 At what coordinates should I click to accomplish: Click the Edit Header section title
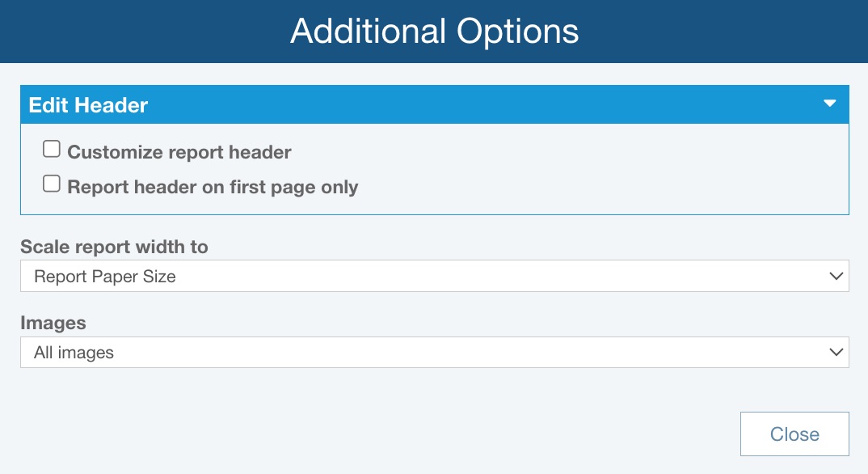88,105
